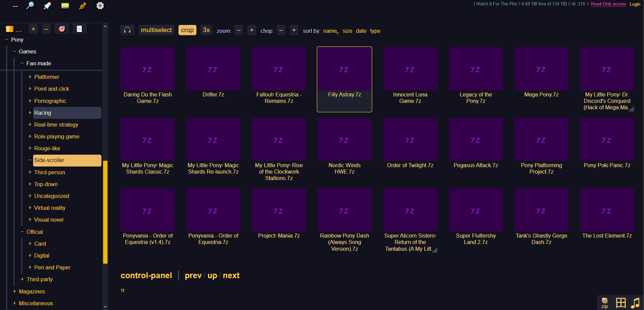Toggle the crop thumbnails option

coord(187,30)
